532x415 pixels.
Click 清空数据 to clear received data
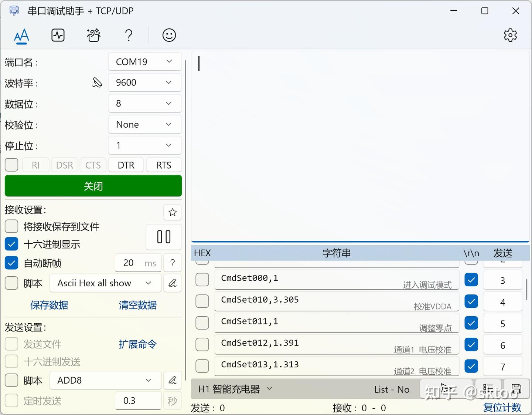coord(137,305)
